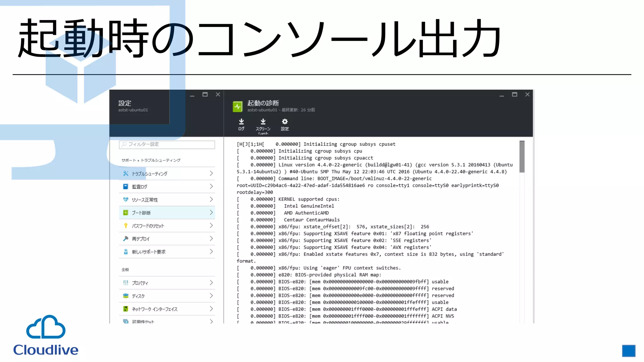The image size is (644, 362).
Task: Click the 再デプロイ hammer icon
Action: coord(126,239)
